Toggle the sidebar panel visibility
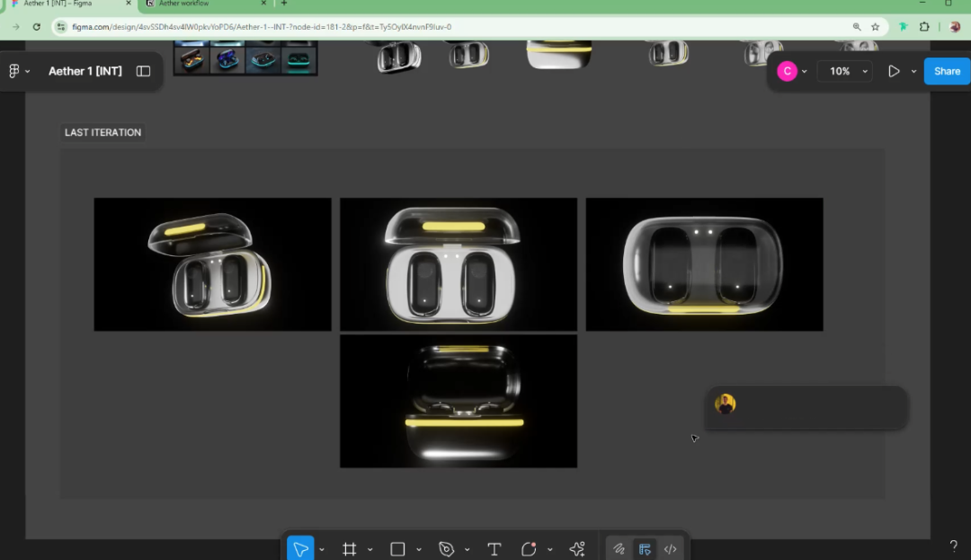 click(143, 71)
